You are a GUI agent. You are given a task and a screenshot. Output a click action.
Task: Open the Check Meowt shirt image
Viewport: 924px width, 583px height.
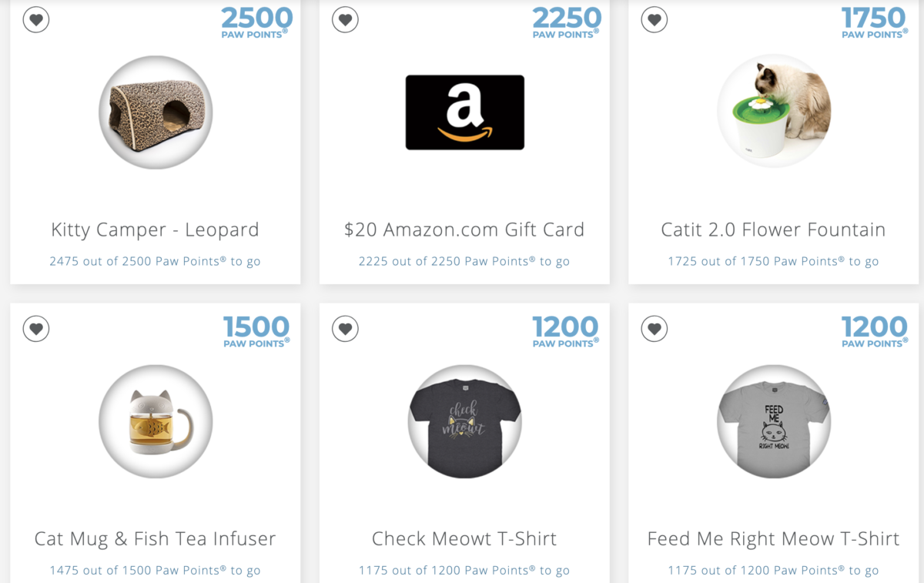click(464, 421)
